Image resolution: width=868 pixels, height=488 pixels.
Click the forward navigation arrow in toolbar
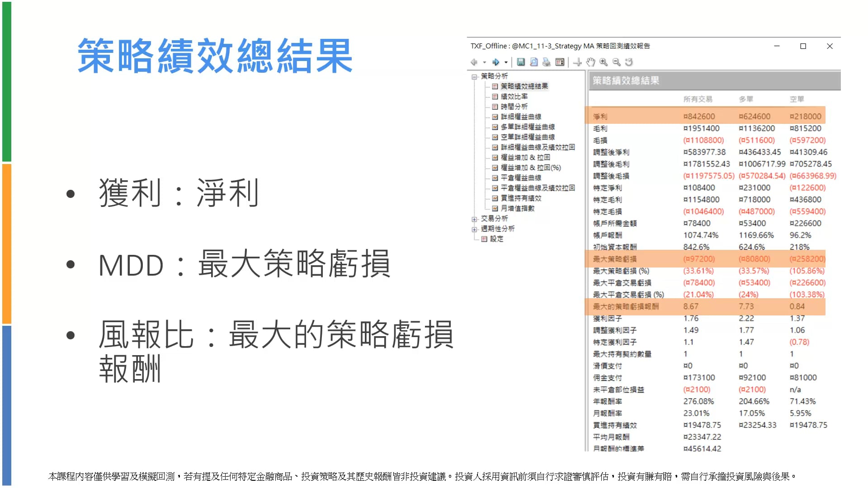pos(496,62)
